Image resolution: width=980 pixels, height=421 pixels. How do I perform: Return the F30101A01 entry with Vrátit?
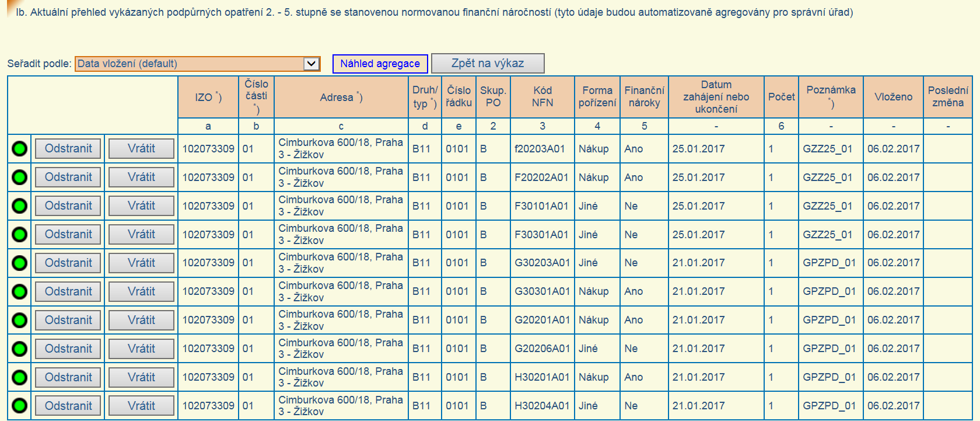[x=141, y=206]
